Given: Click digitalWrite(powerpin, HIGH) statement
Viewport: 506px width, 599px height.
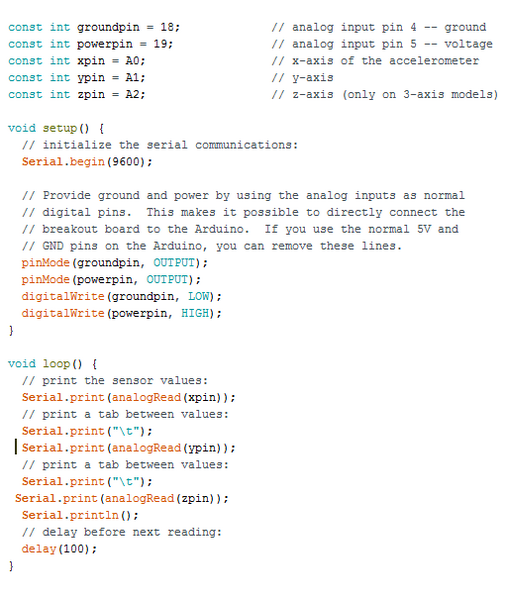Looking at the screenshot, I should [121, 313].
